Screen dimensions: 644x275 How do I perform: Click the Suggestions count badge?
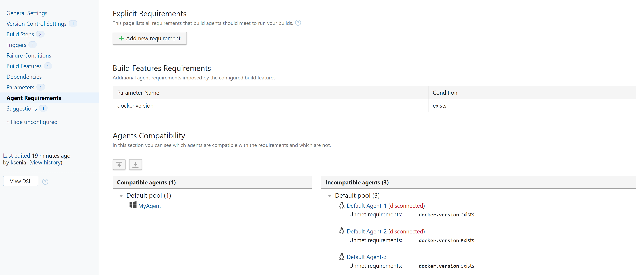(x=43, y=108)
